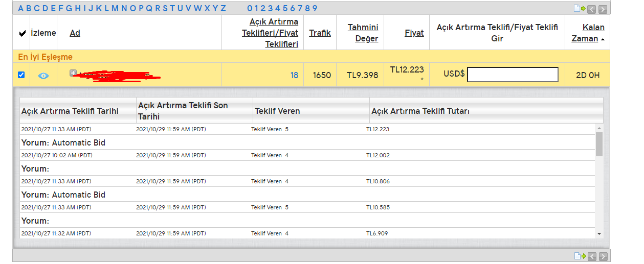Click the İzleme column header
Viewport: 644px width, 264px height.
click(43, 33)
